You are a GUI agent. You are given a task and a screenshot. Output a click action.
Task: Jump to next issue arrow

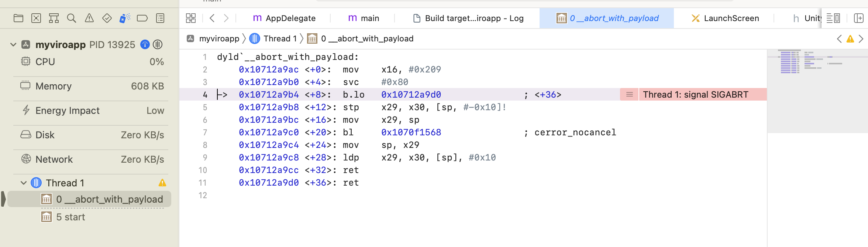coord(861,39)
